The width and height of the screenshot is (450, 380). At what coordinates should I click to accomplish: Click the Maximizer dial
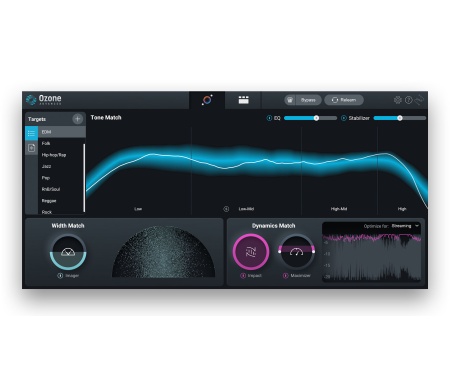pyautogui.click(x=296, y=252)
